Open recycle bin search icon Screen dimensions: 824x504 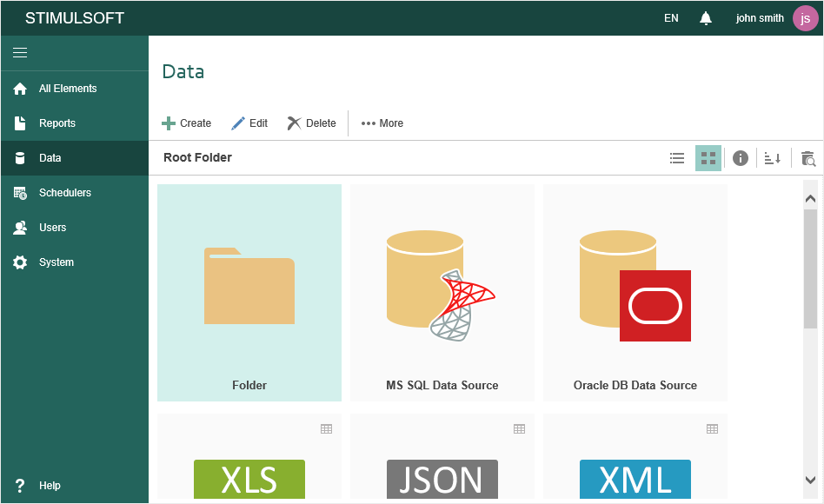coord(807,158)
